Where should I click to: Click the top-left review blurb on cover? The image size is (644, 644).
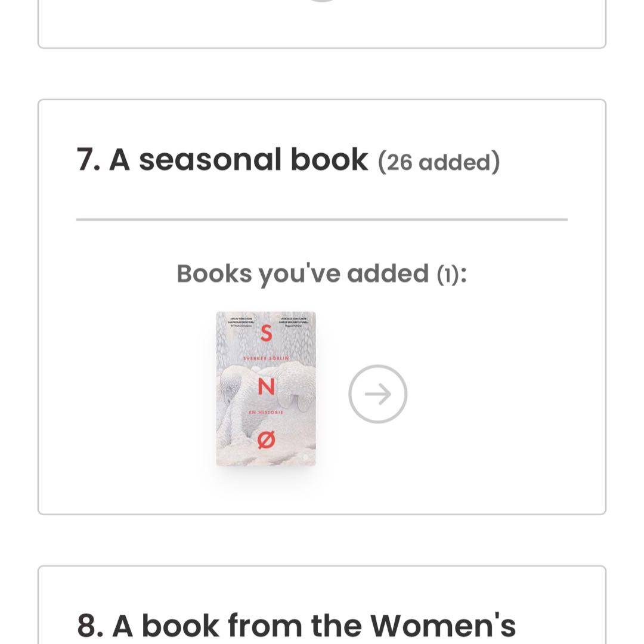coord(240,323)
